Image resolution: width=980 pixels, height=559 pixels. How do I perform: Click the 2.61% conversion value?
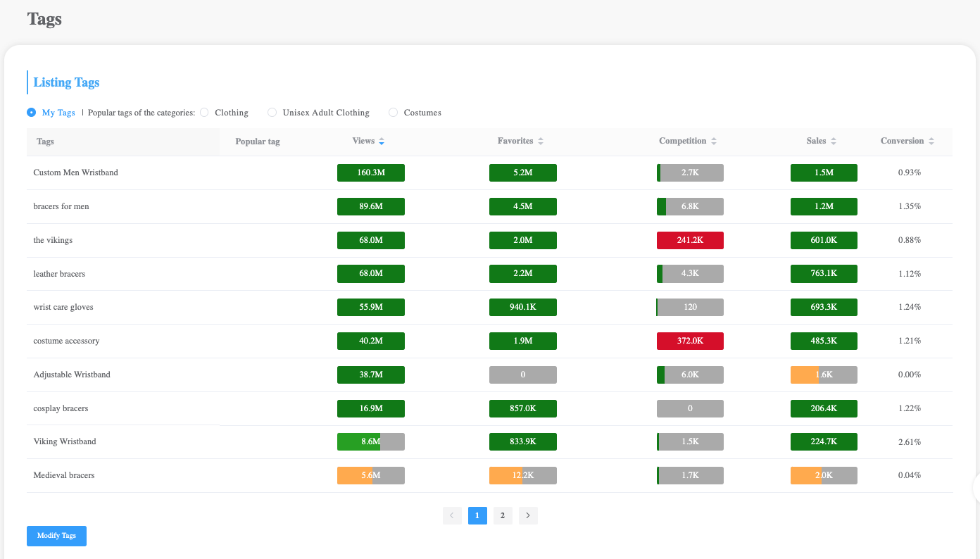[910, 442]
